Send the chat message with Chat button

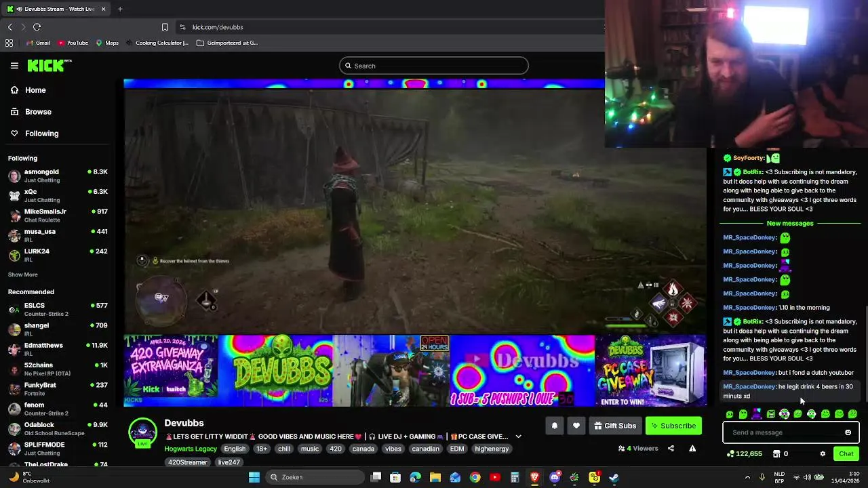pyautogui.click(x=846, y=453)
